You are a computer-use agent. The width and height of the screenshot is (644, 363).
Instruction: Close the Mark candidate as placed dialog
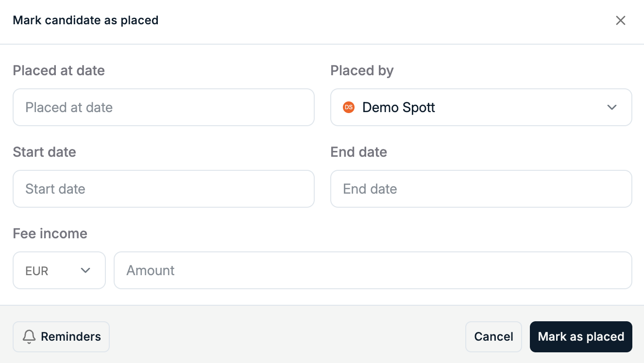pyautogui.click(x=620, y=20)
